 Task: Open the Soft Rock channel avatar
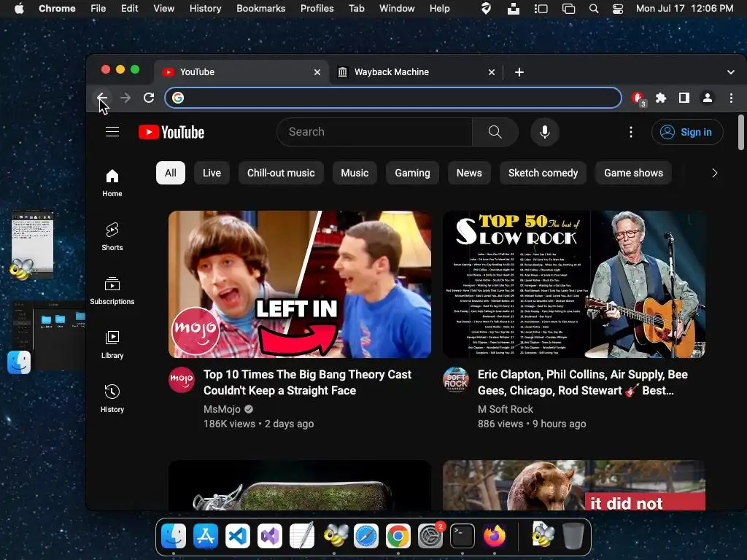pyautogui.click(x=456, y=379)
